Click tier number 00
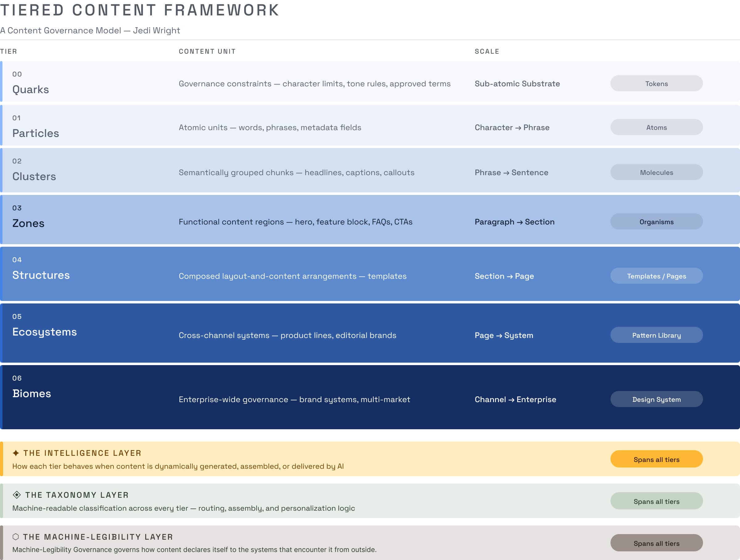Screen dimensions: 740x560 click(17, 74)
